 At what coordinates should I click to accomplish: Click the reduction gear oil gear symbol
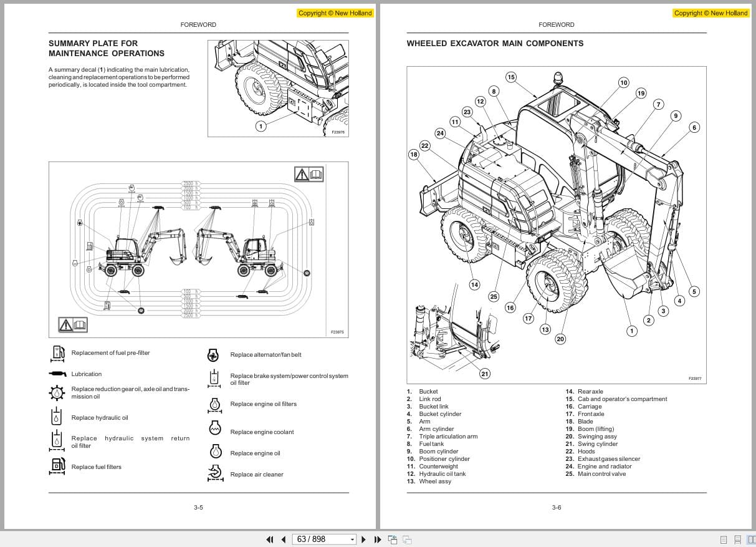57,393
